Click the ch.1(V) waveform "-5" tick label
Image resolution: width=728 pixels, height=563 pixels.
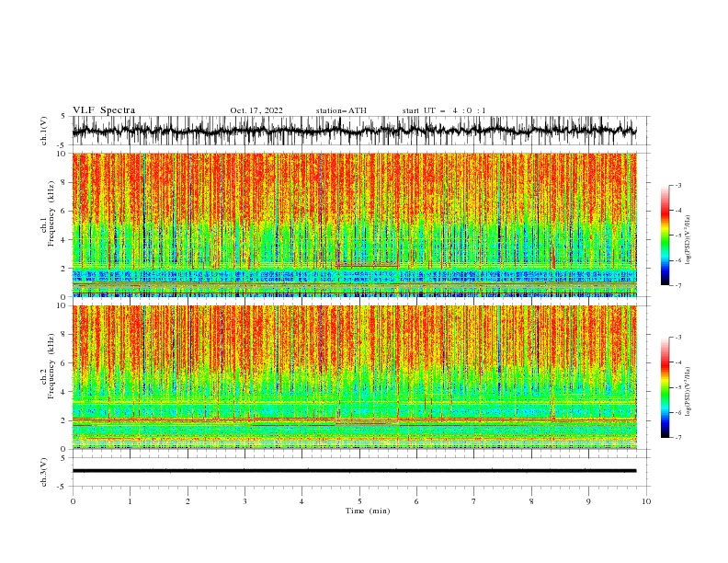click(63, 145)
